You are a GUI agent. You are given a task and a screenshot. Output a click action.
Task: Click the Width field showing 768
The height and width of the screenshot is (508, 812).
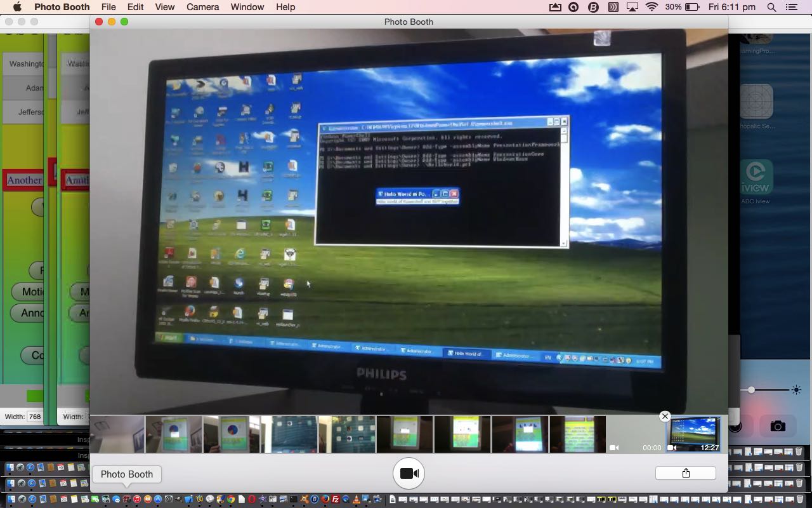(x=34, y=417)
